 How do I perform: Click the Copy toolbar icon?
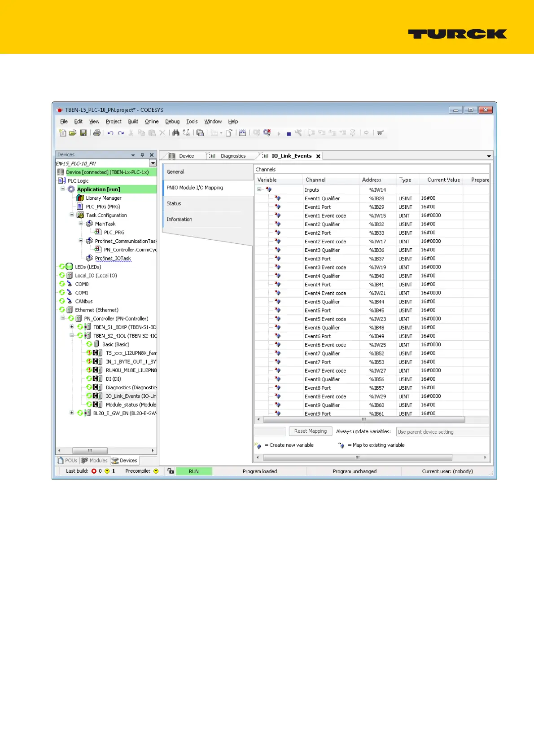pyautogui.click(x=141, y=133)
